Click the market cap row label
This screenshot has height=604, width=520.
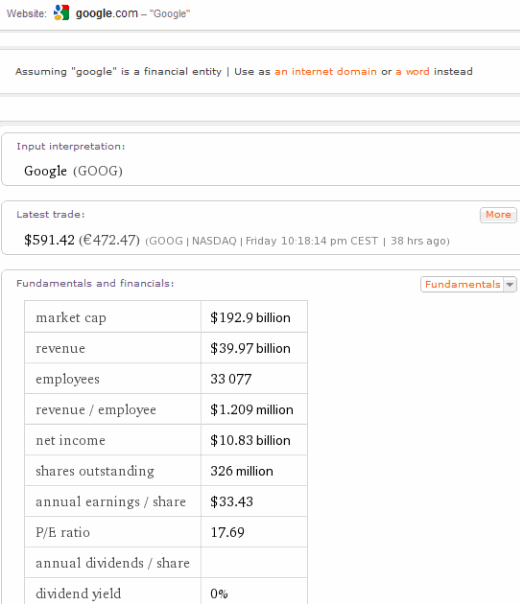tap(71, 318)
